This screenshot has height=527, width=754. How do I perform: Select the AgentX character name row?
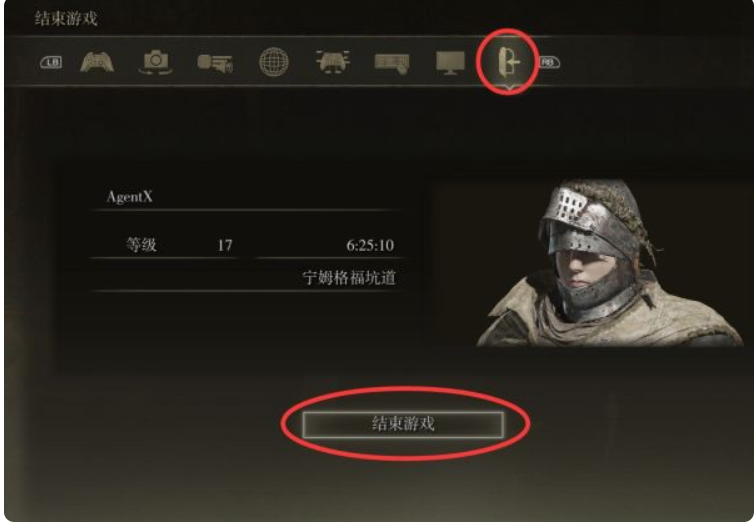coord(245,197)
